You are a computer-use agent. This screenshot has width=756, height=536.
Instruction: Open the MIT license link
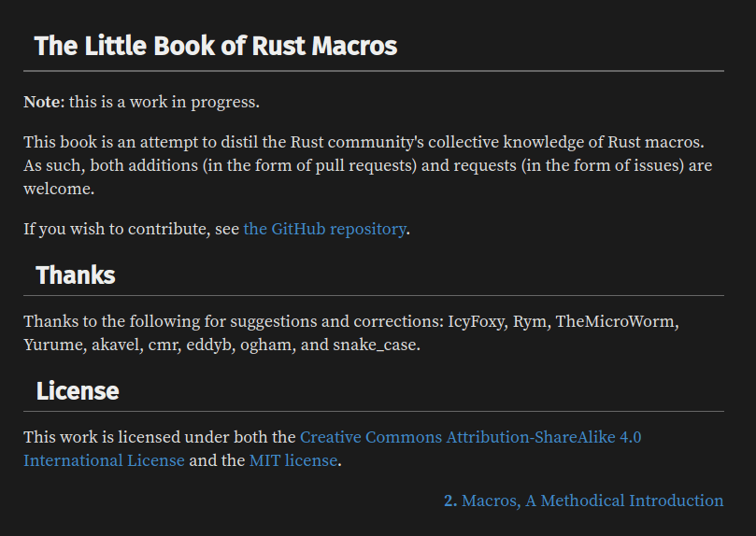pos(293,461)
